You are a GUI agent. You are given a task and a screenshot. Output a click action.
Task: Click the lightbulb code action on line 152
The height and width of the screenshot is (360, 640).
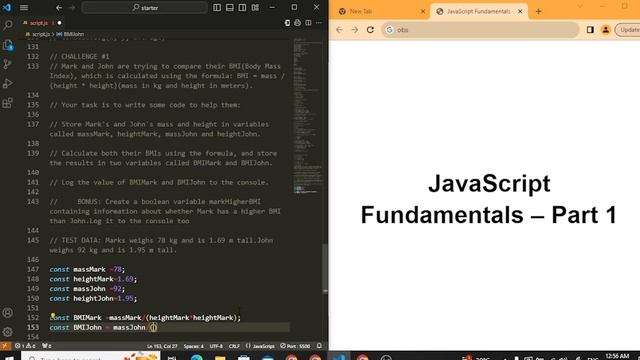(x=53, y=316)
